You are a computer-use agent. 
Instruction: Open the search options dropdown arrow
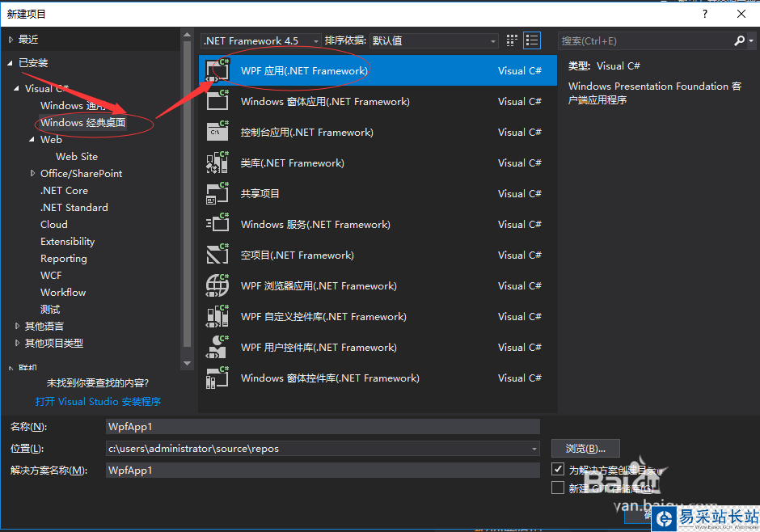[751, 40]
